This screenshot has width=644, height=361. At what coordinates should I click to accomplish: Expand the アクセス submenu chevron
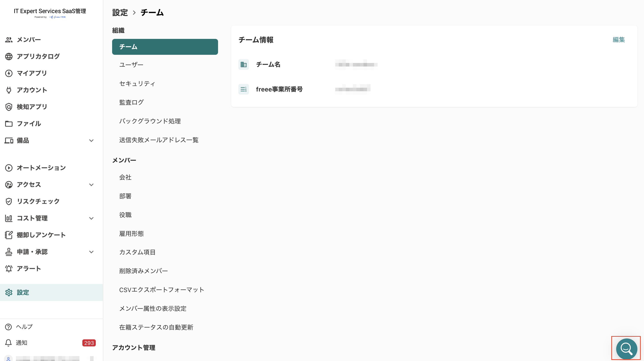(x=91, y=185)
